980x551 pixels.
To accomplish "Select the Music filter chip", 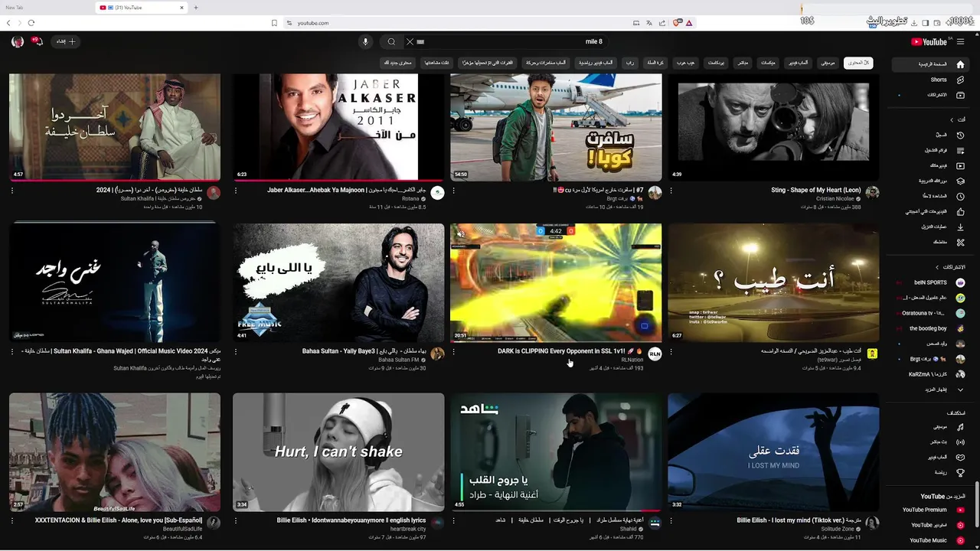I will click(x=827, y=63).
